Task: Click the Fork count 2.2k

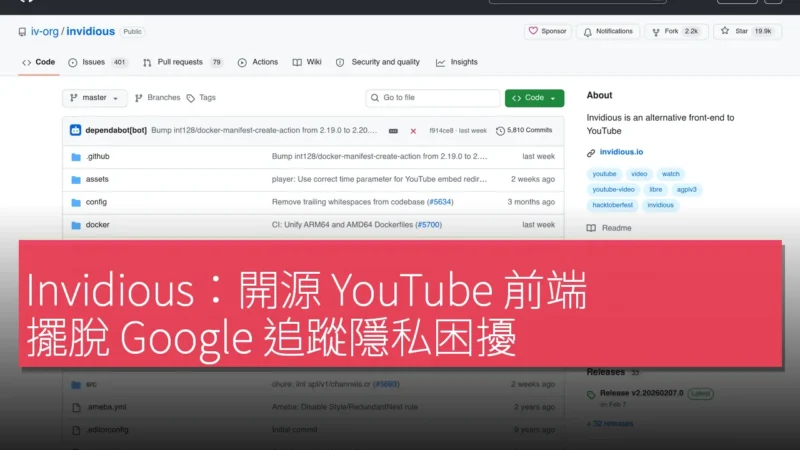Action: pyautogui.click(x=691, y=32)
